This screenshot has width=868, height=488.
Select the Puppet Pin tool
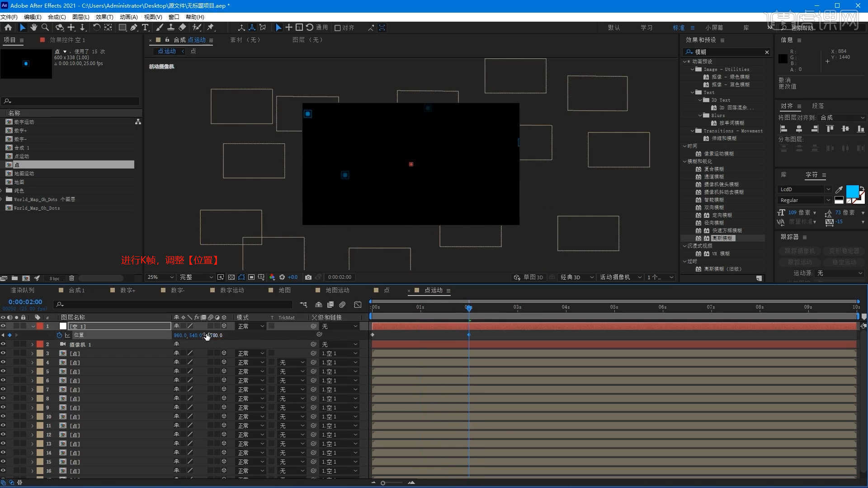(x=211, y=28)
